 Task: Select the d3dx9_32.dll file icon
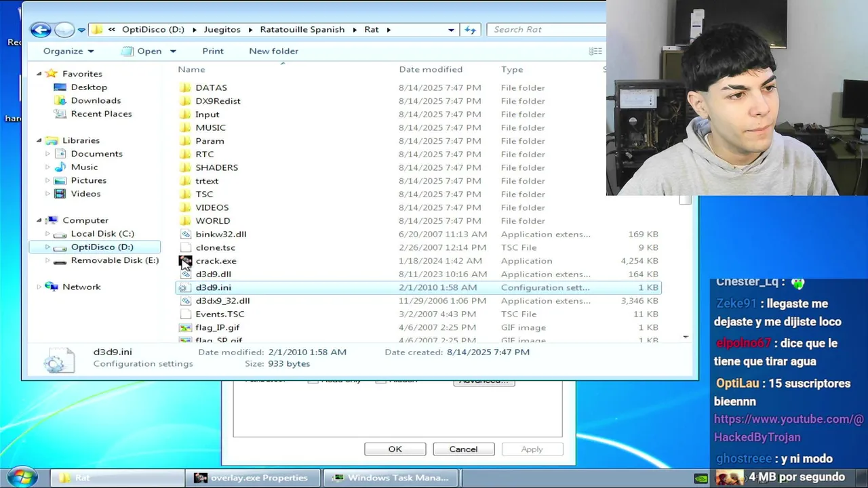point(186,301)
